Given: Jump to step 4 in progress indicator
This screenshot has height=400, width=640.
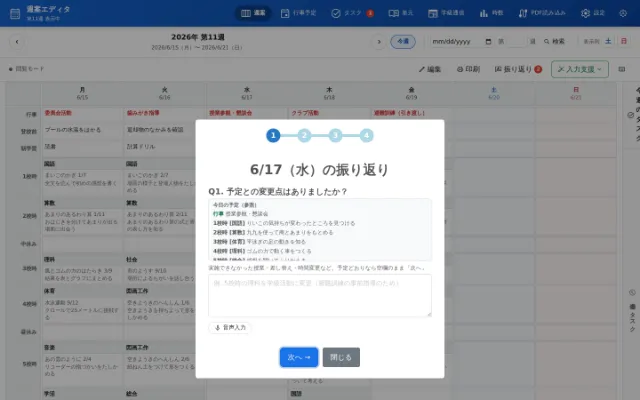Looking at the screenshot, I should [366, 136].
